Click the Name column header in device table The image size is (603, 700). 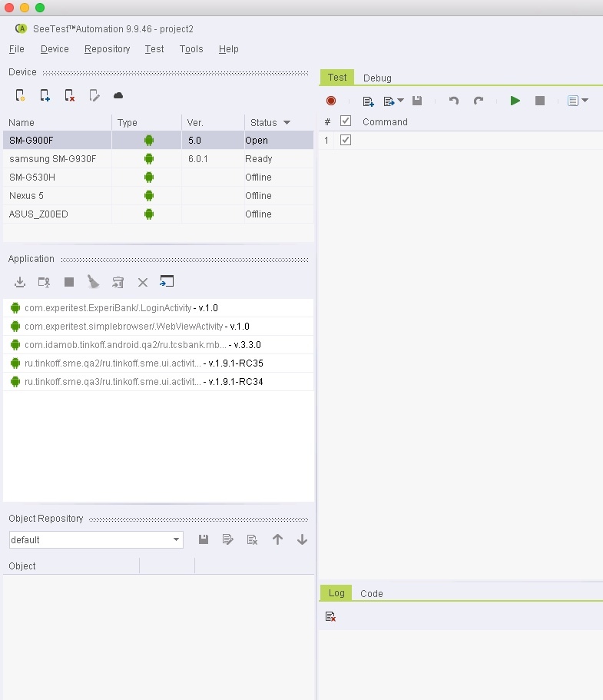(57, 122)
